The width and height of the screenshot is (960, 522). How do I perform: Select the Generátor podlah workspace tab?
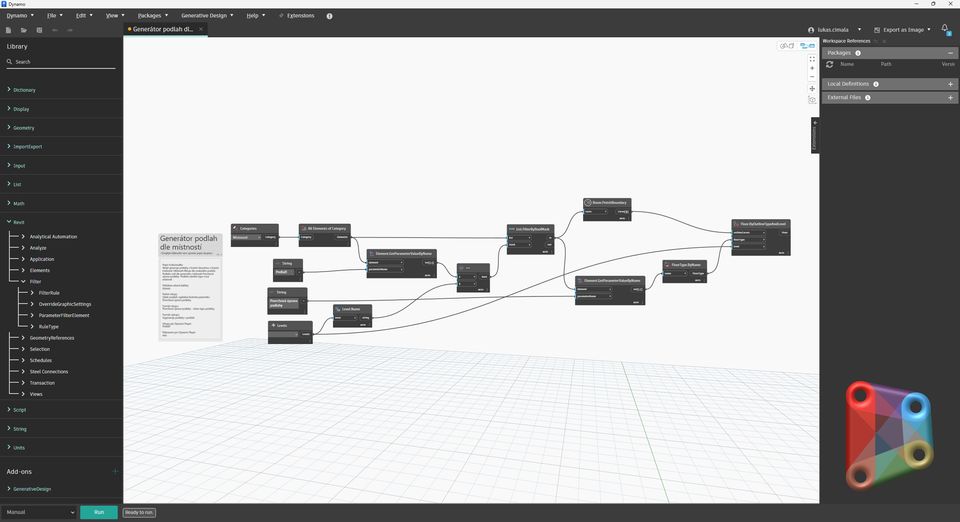pos(164,30)
